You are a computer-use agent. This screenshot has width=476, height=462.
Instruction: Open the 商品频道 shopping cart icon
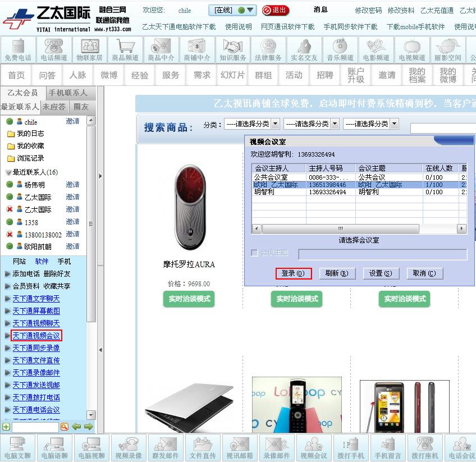click(125, 49)
